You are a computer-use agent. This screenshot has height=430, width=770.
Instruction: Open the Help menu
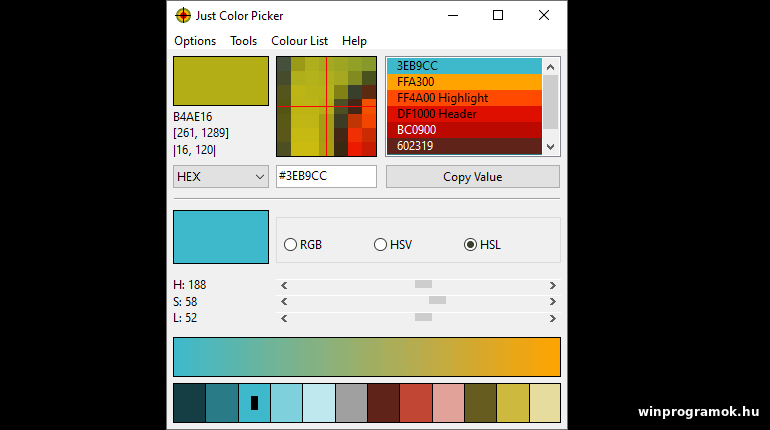pos(355,41)
